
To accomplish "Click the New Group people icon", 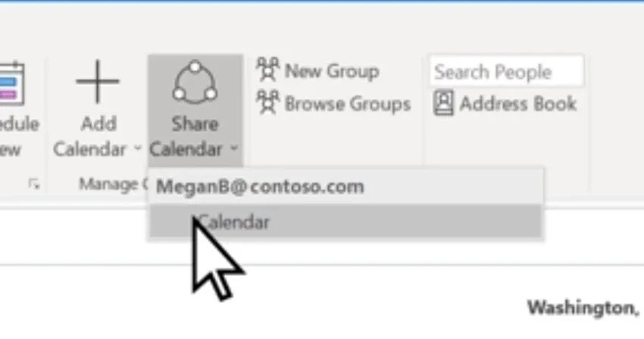I will pyautogui.click(x=267, y=70).
